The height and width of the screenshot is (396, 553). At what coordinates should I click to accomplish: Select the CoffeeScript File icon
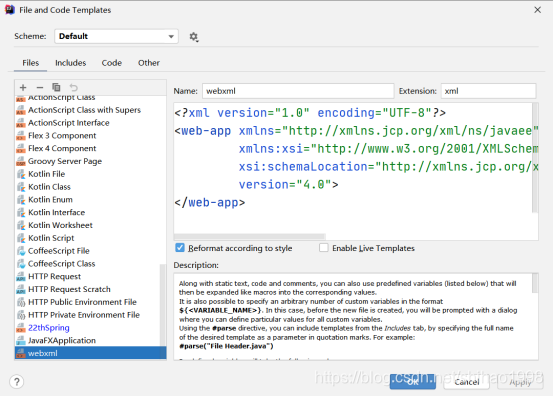[21, 251]
